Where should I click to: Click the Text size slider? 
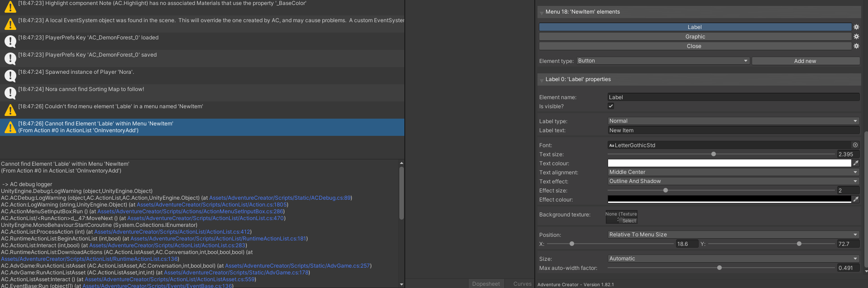pyautogui.click(x=721, y=154)
